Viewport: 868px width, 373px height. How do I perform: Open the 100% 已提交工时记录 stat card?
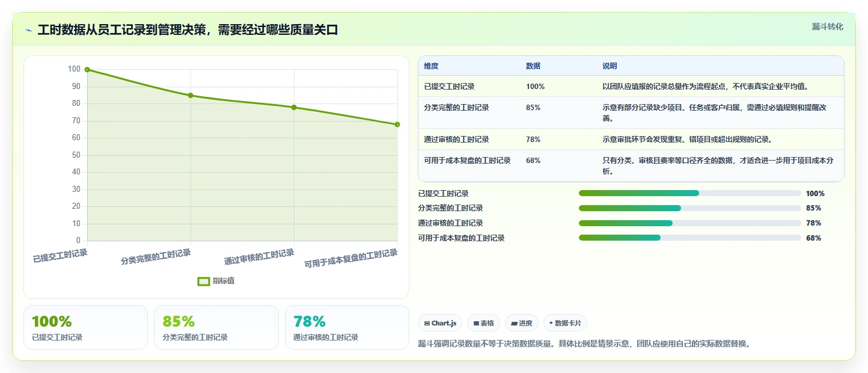tap(85, 327)
